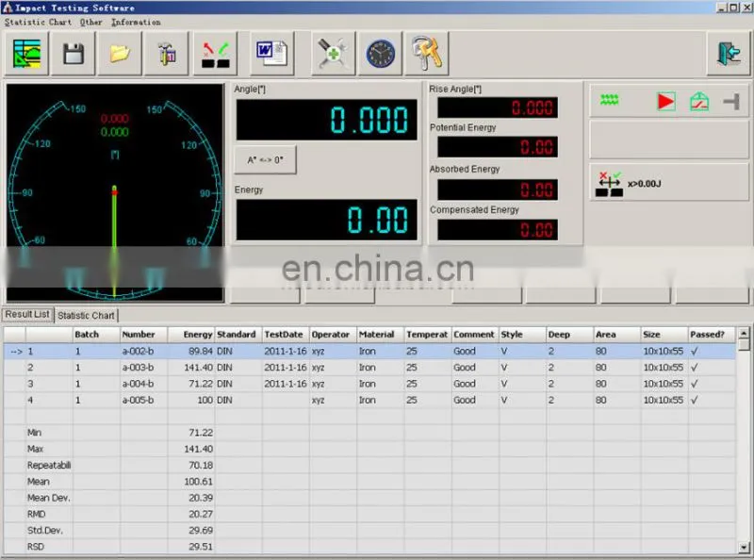
Task: Click the Rise Angle red display
Action: point(498,107)
